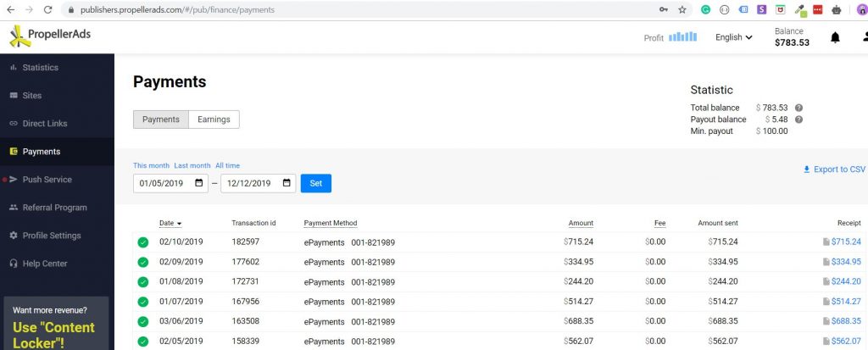Open start date calendar picker

[199, 183]
